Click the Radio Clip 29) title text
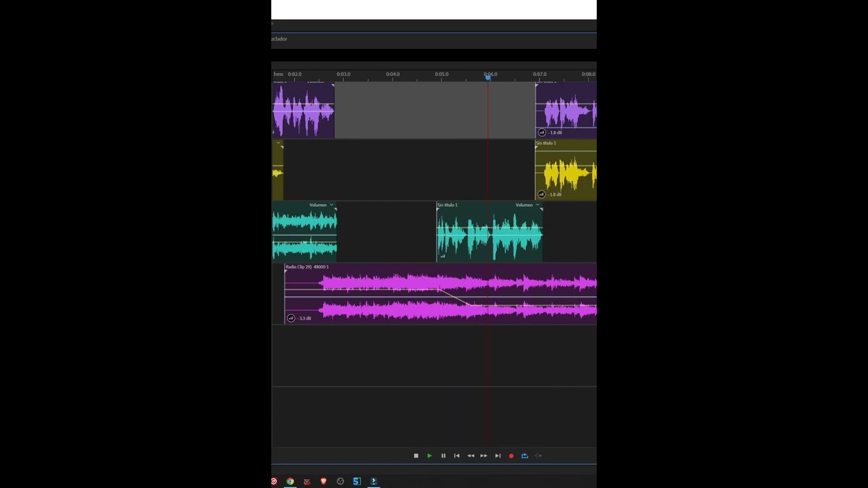The image size is (868, 488). pos(307,267)
